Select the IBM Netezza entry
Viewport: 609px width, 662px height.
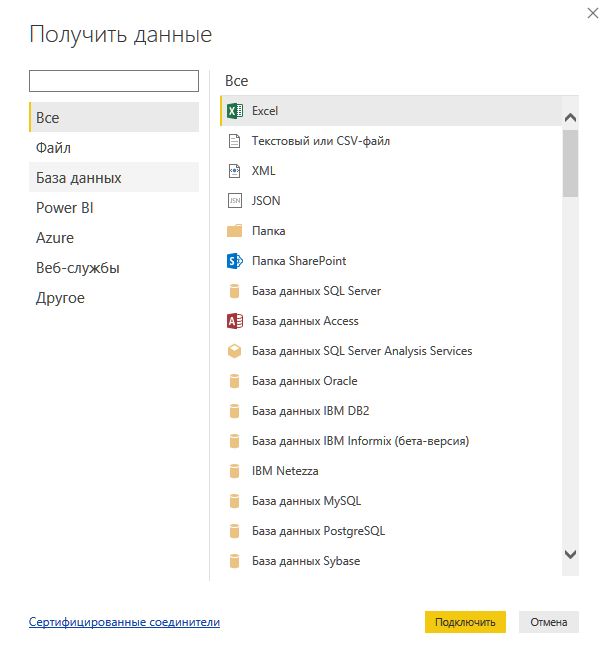pyautogui.click(x=391, y=471)
